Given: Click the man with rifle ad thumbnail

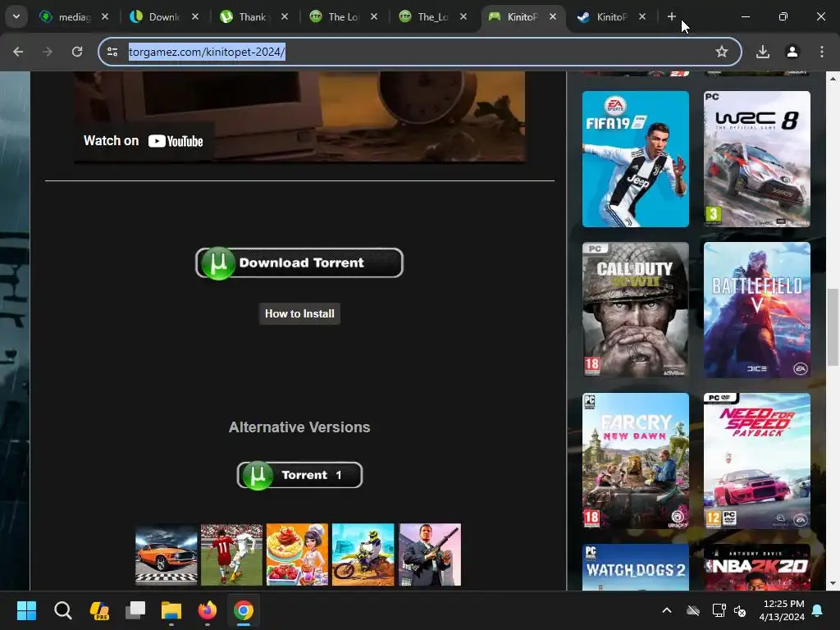Looking at the screenshot, I should pyautogui.click(x=430, y=555).
